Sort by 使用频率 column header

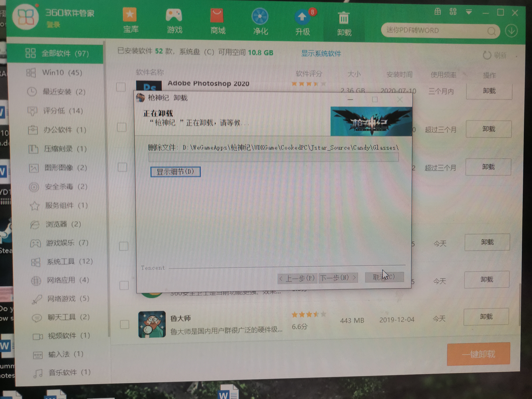(x=443, y=75)
